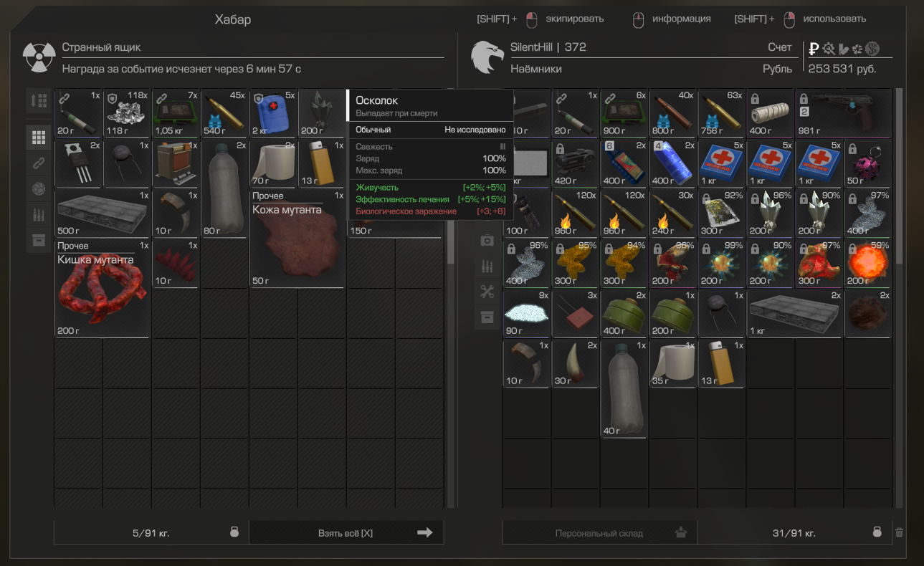Select the wrench tools filter in player sidebar
Viewport: 924px width, 566px height.
pyautogui.click(x=487, y=292)
